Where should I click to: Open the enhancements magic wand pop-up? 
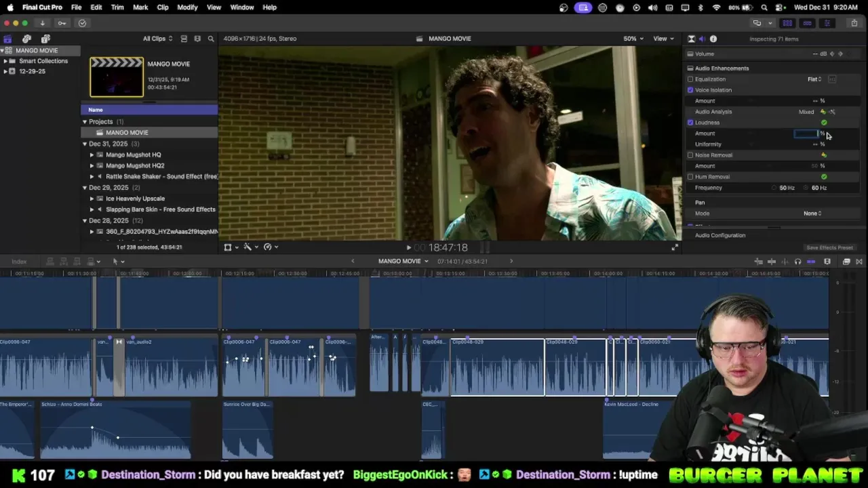pos(250,247)
